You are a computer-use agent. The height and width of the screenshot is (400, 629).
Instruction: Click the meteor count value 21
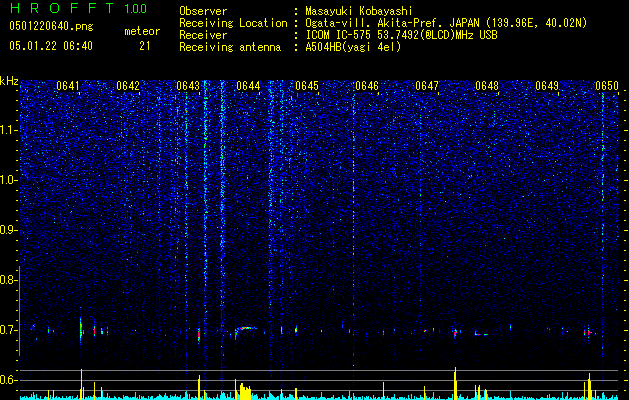pyautogui.click(x=145, y=46)
